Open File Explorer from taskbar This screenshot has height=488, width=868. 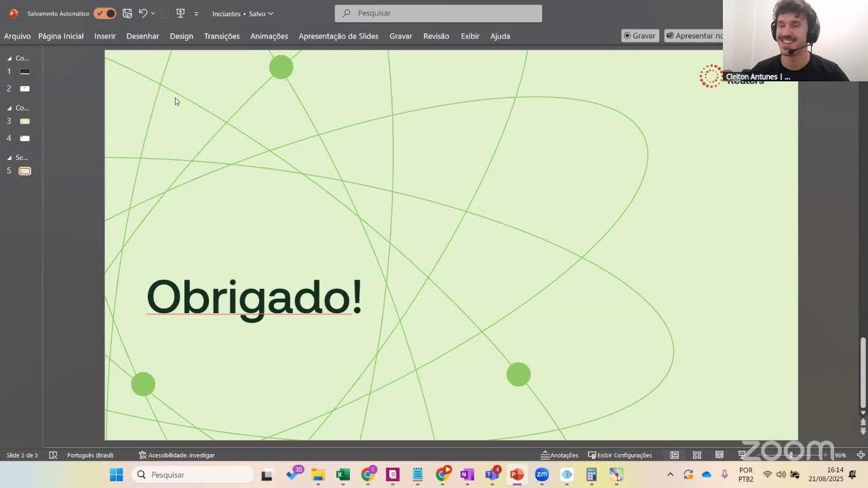pos(318,474)
